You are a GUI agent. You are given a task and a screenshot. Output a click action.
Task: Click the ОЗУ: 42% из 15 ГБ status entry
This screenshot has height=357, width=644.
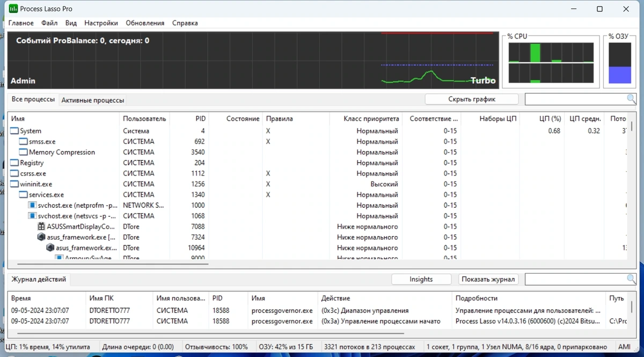coord(286,347)
